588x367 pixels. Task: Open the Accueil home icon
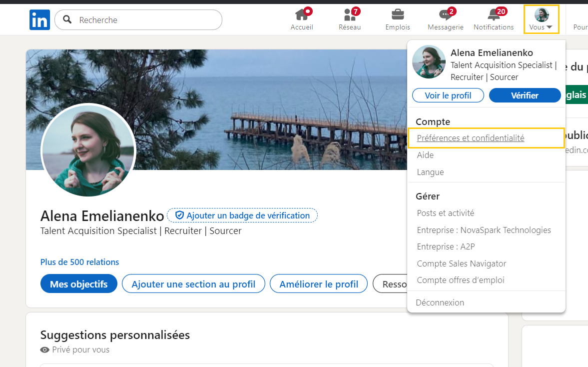(302, 14)
